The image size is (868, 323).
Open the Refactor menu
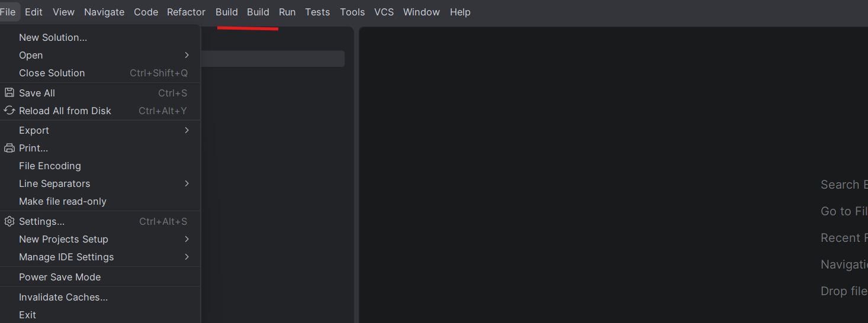click(x=186, y=12)
